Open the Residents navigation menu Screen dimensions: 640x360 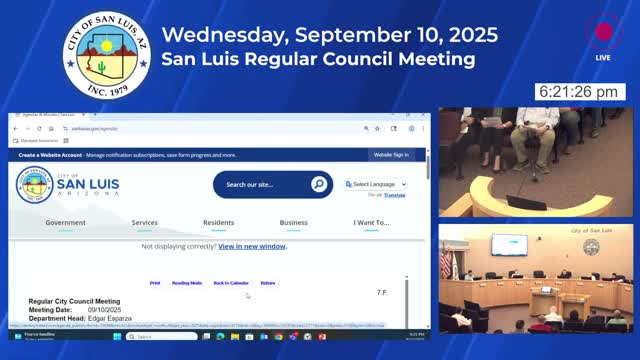tap(219, 223)
